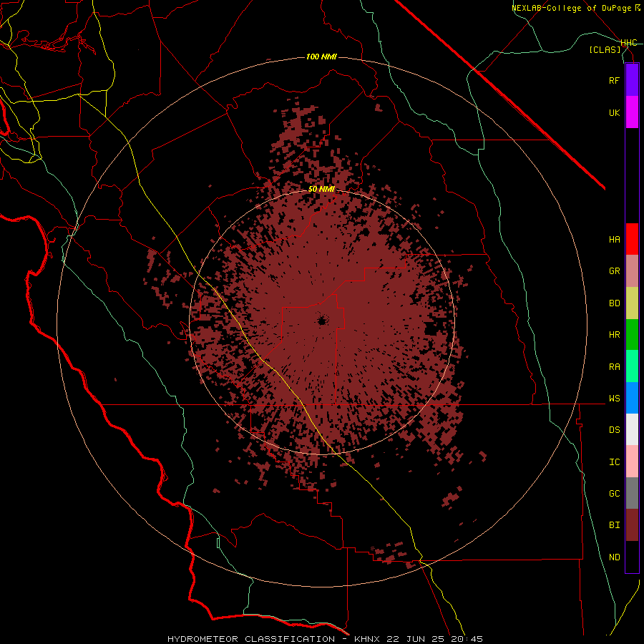This screenshot has width=644, height=644.
Task: Select the BD yellow legend swatch
Action: click(632, 303)
